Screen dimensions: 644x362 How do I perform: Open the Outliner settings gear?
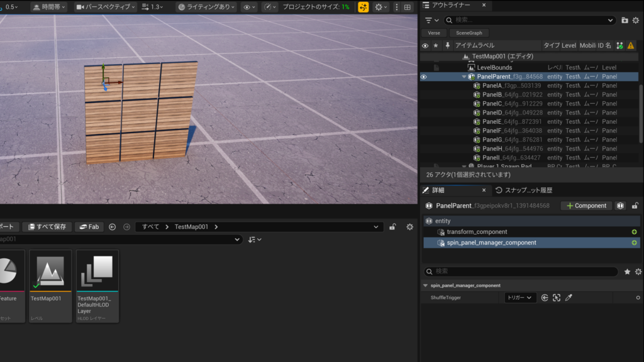pos(636,20)
